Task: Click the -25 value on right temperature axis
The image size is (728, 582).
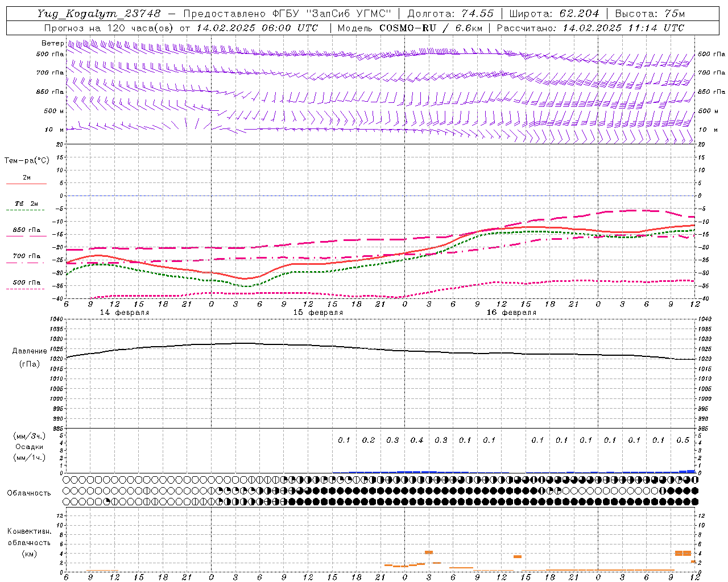Action: [x=703, y=260]
